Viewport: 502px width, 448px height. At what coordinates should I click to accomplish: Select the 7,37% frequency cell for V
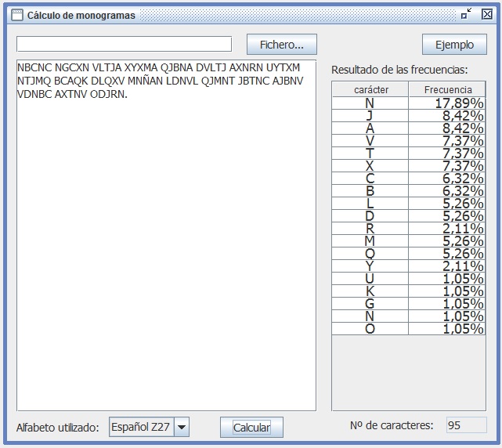(x=447, y=141)
